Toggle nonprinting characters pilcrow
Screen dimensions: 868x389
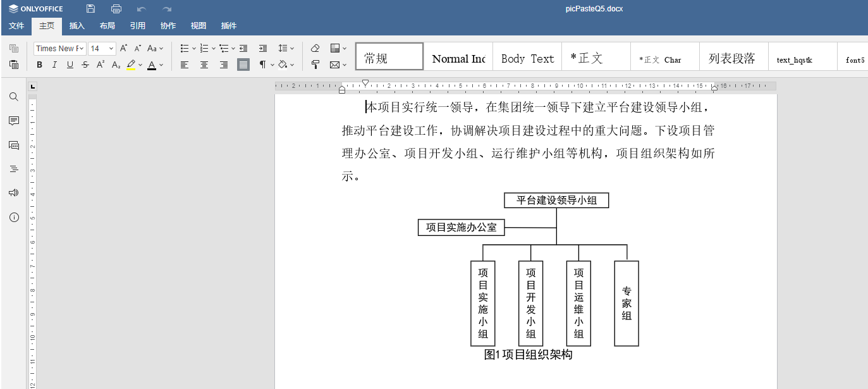(x=263, y=65)
